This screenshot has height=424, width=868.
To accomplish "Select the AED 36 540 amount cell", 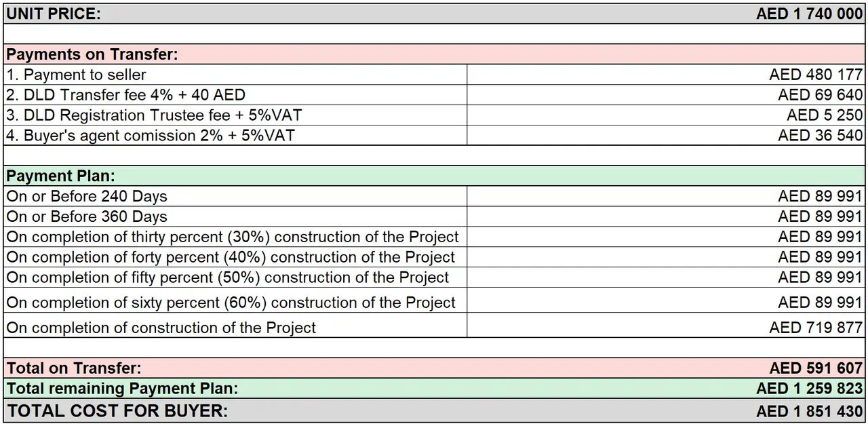I will coord(666,135).
